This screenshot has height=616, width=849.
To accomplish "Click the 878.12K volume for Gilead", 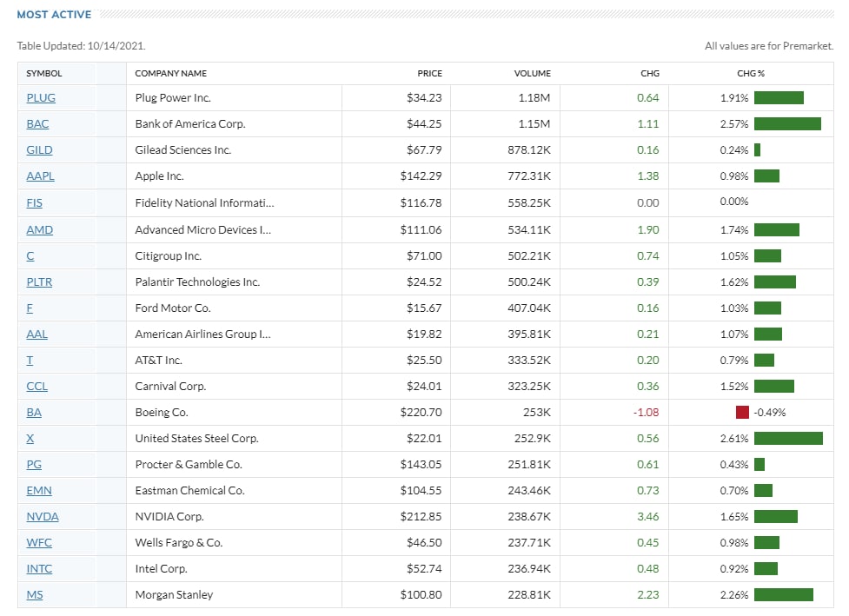I will pos(529,150).
